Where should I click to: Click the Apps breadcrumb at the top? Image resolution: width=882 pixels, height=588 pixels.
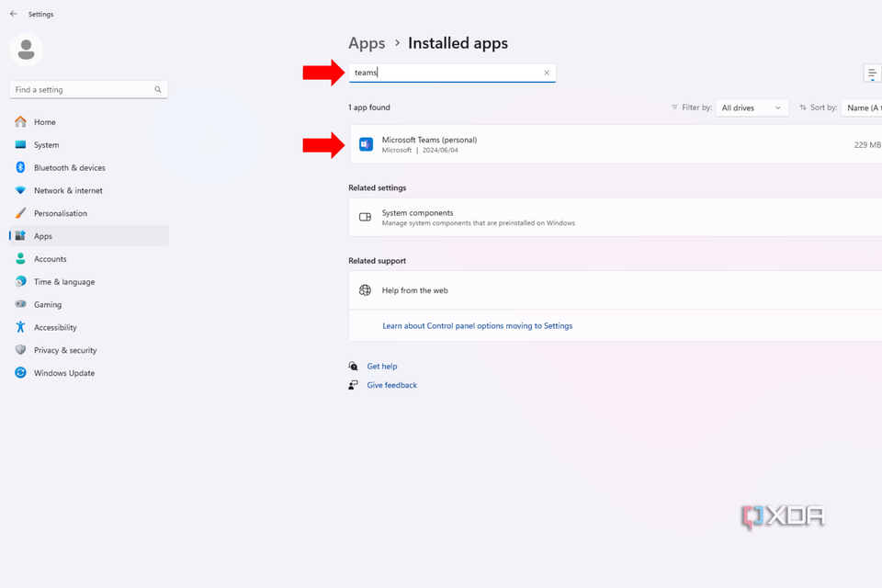tap(367, 43)
